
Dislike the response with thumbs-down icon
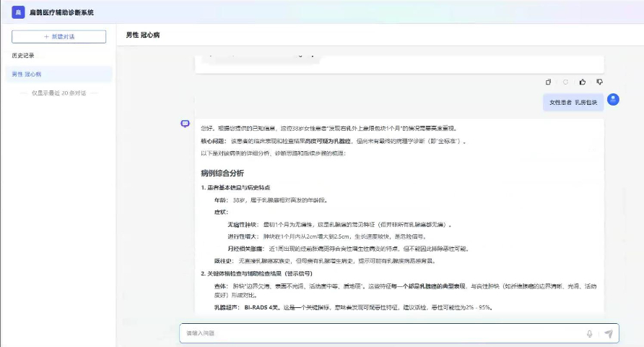pyautogui.click(x=600, y=82)
